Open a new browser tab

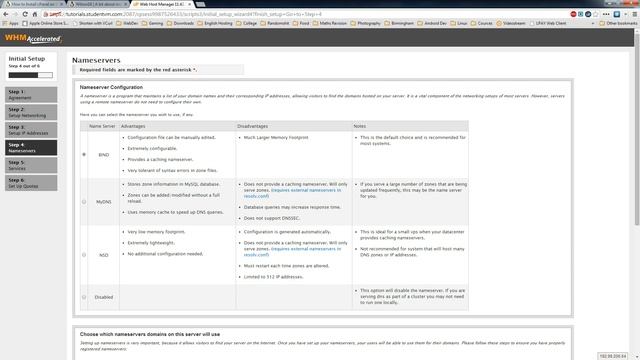[200, 4]
